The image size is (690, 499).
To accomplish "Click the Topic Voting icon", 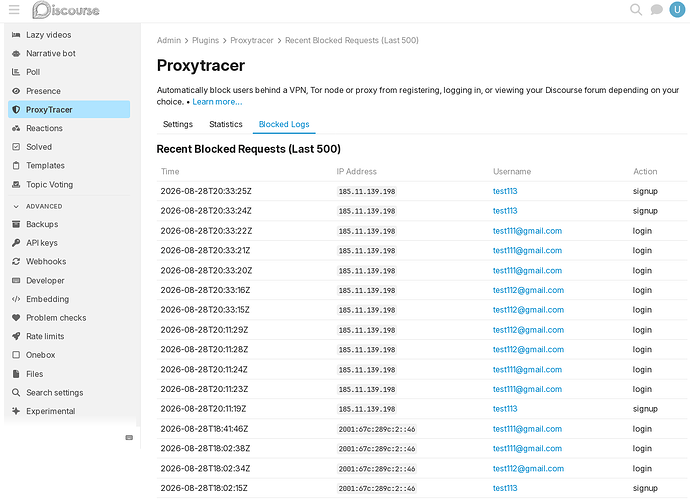I will point(16,184).
